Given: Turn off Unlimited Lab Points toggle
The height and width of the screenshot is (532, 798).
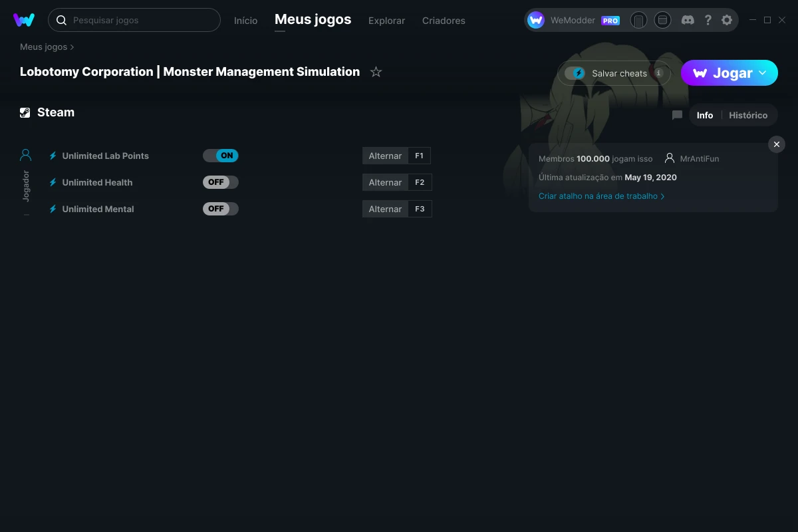Looking at the screenshot, I should pyautogui.click(x=221, y=156).
